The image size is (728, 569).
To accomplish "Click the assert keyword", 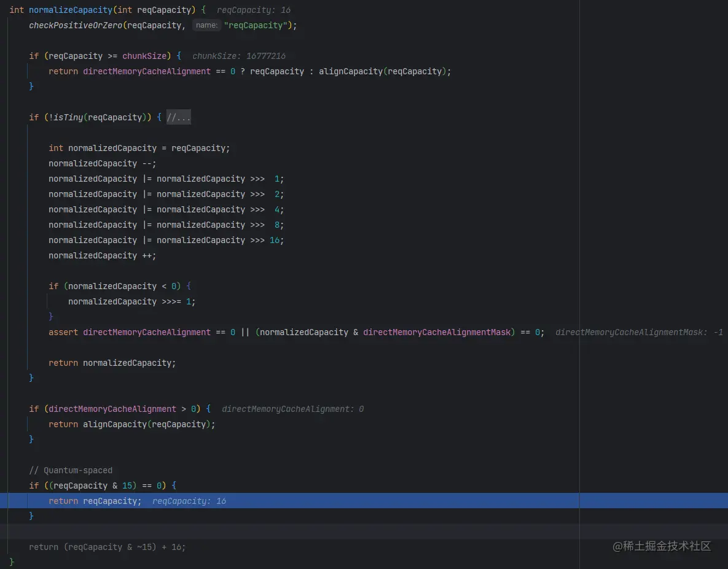I will (x=63, y=332).
